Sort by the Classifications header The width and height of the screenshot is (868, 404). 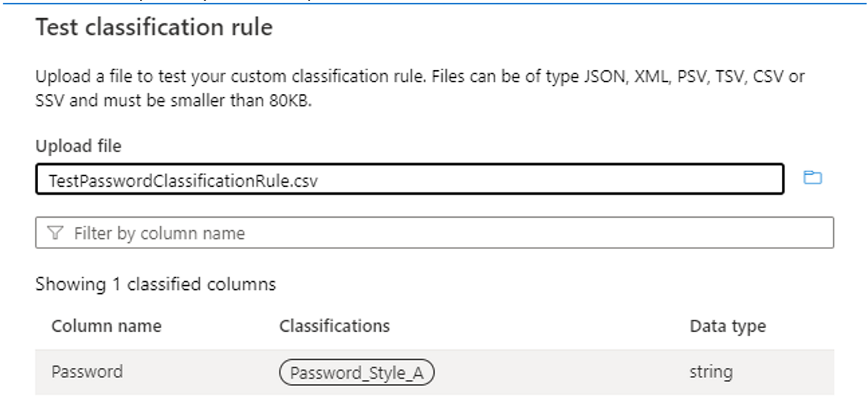(335, 326)
